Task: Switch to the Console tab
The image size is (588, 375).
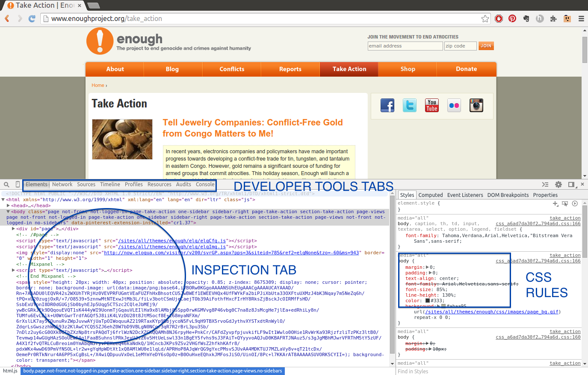Action: click(x=205, y=185)
